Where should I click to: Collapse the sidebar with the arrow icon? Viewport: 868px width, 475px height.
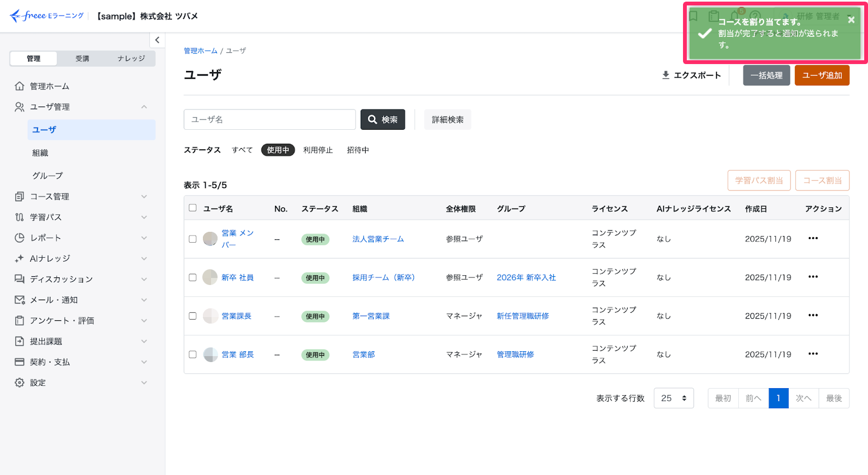[157, 40]
